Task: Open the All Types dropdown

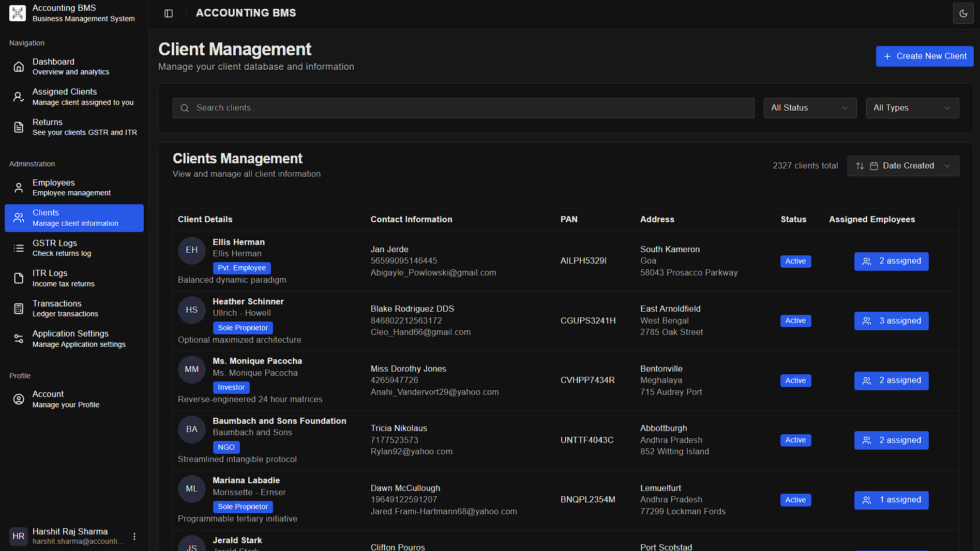Action: coord(912,108)
